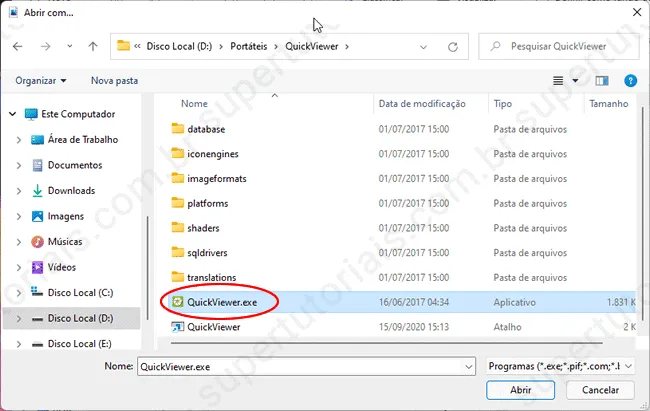Click the Cancelar button

coord(600,390)
